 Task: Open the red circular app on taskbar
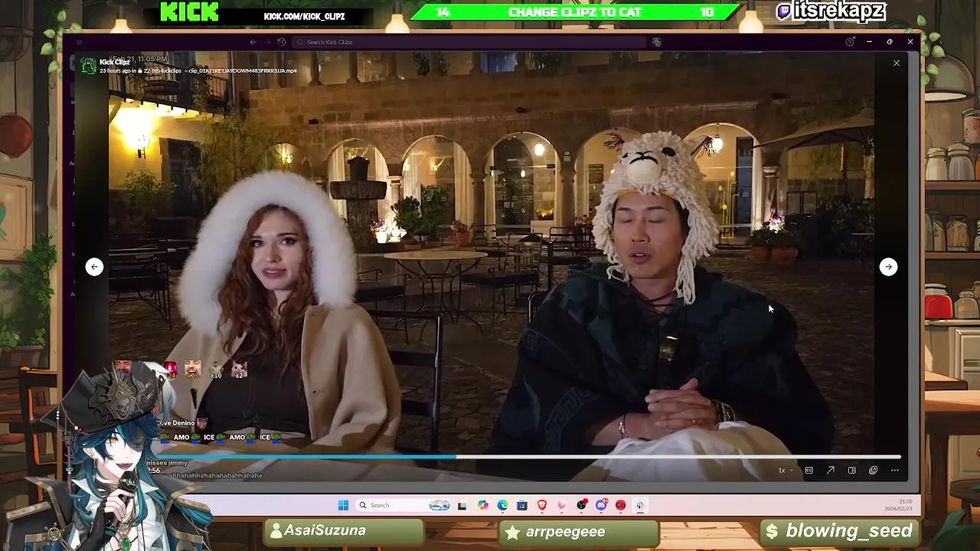pos(621,505)
